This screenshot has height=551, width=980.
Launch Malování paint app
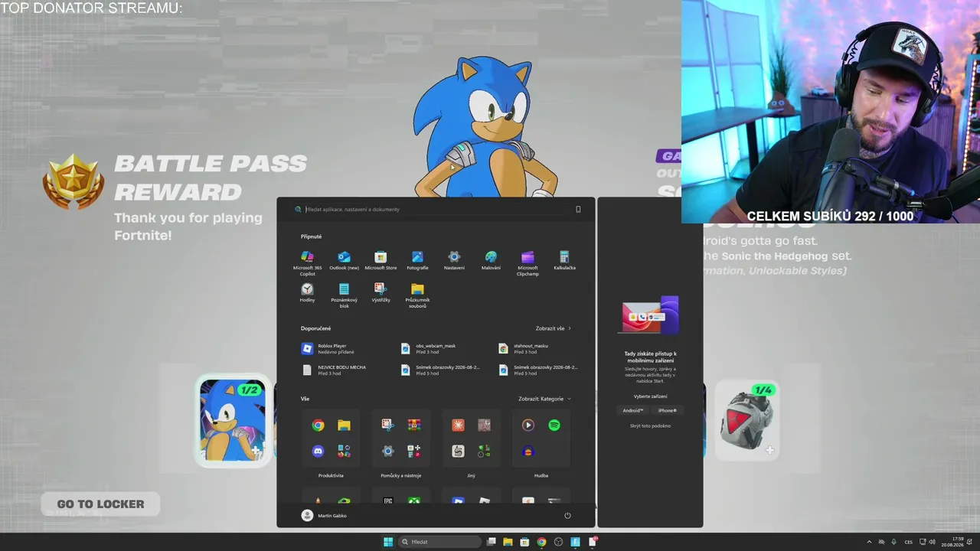coord(491,260)
